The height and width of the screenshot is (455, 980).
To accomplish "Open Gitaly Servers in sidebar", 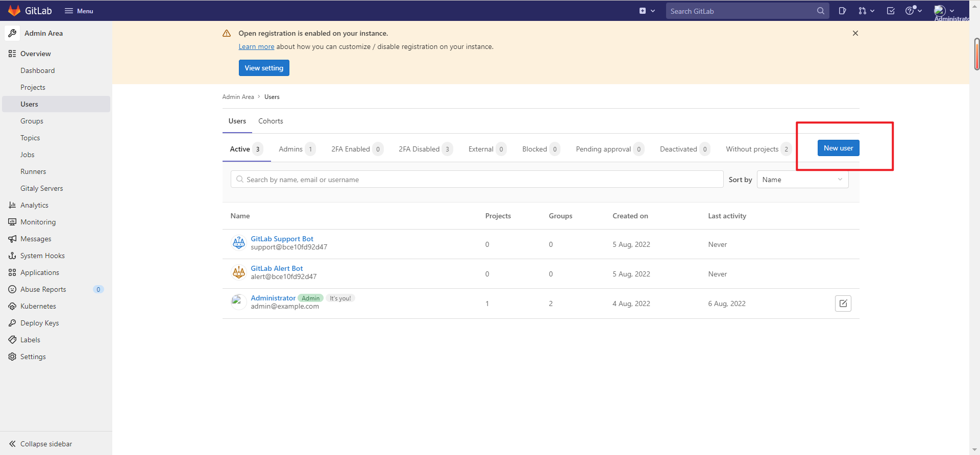I will coord(42,188).
